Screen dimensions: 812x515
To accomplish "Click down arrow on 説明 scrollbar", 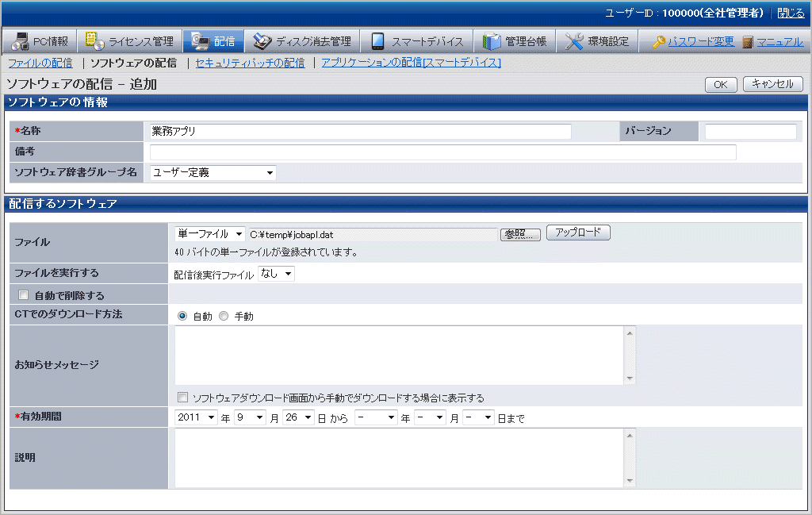I will point(630,482).
